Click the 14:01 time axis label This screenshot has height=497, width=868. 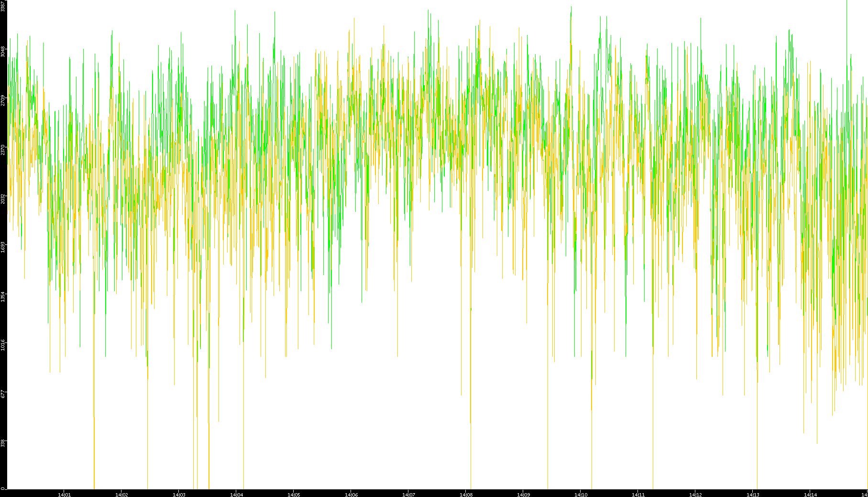coord(65,495)
